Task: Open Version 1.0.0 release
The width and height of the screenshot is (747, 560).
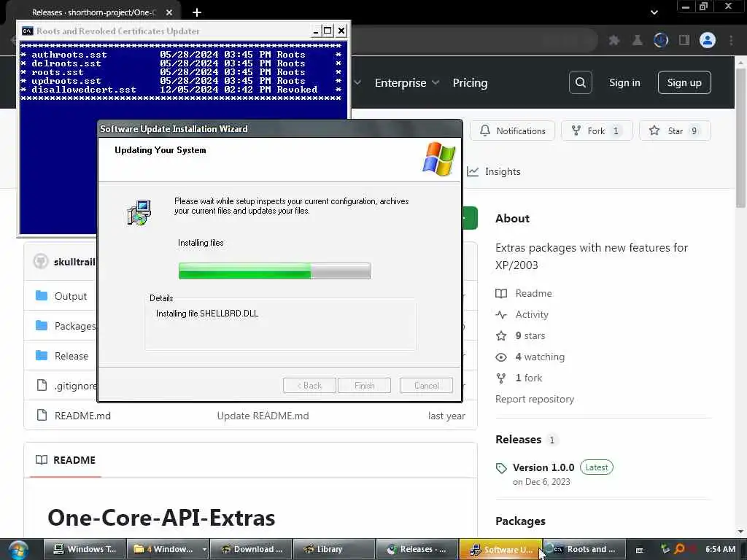Action: [543, 467]
